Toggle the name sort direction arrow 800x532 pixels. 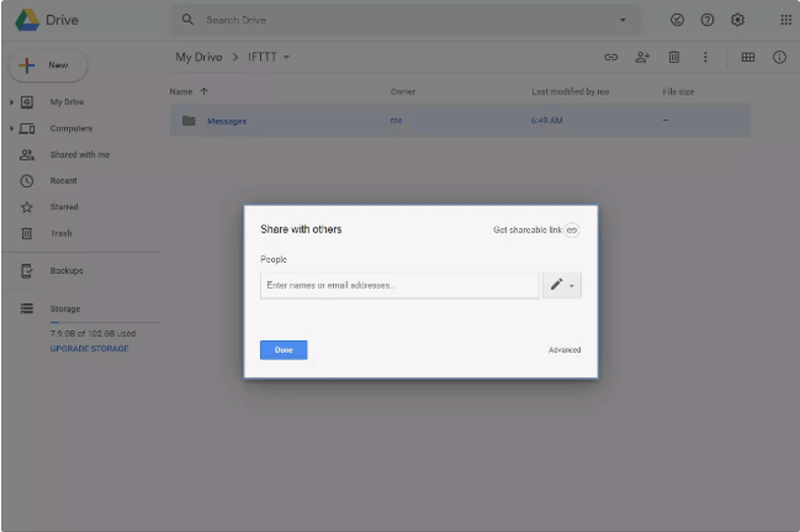[204, 92]
